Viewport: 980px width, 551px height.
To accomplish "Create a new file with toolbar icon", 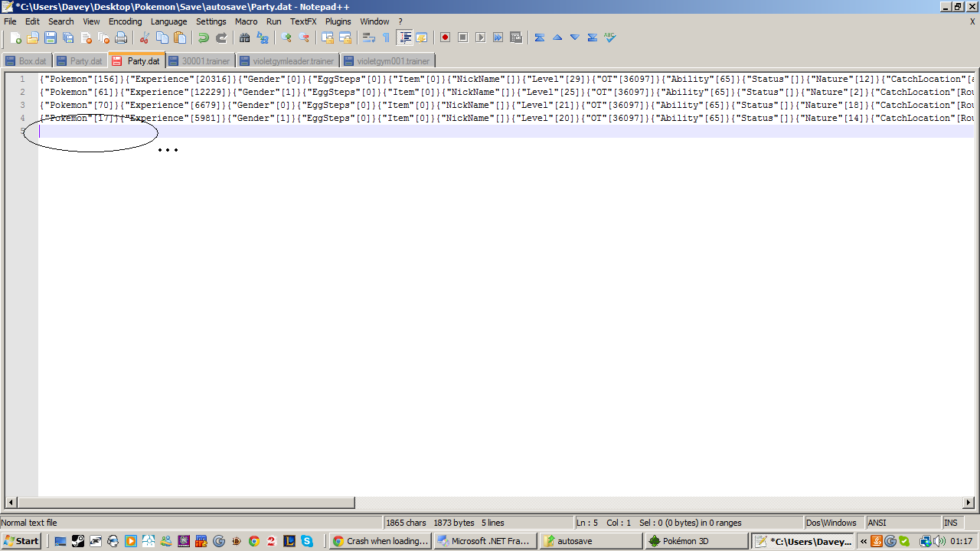I will 15,37.
